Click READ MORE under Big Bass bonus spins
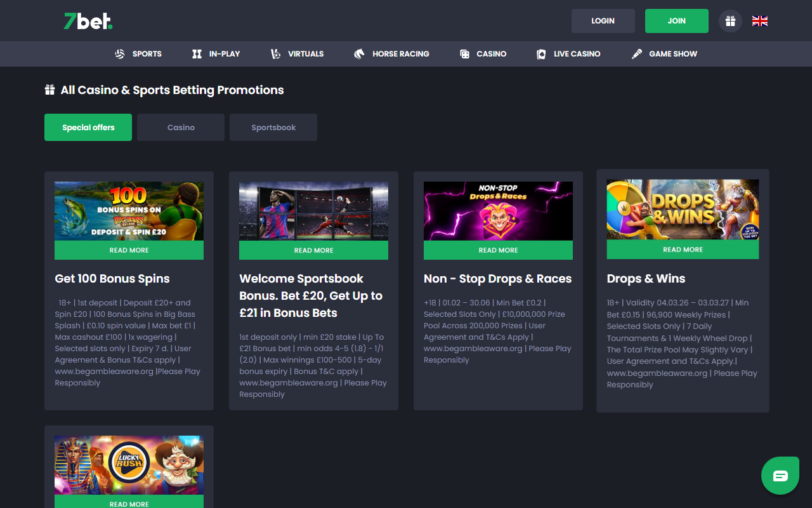Image resolution: width=812 pixels, height=508 pixels. pos(129,250)
